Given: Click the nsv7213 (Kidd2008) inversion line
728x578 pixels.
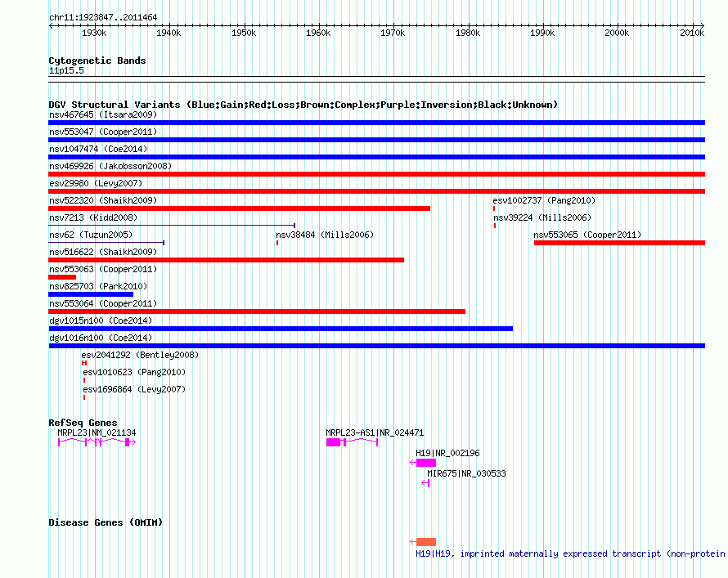Looking at the screenshot, I should tap(172, 226).
